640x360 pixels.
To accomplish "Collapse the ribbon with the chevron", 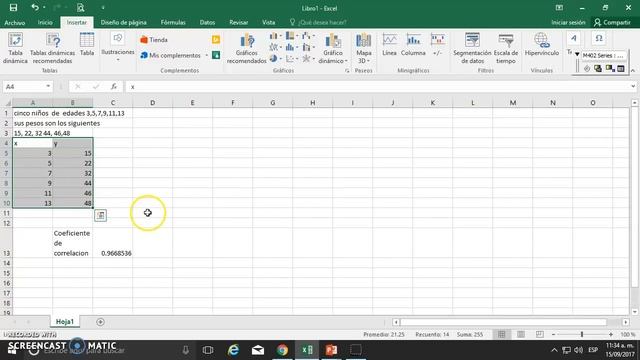I will point(633,71).
